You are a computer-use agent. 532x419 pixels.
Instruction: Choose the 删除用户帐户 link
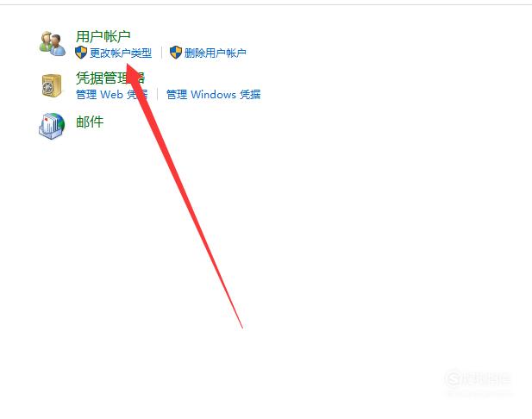tap(215, 53)
